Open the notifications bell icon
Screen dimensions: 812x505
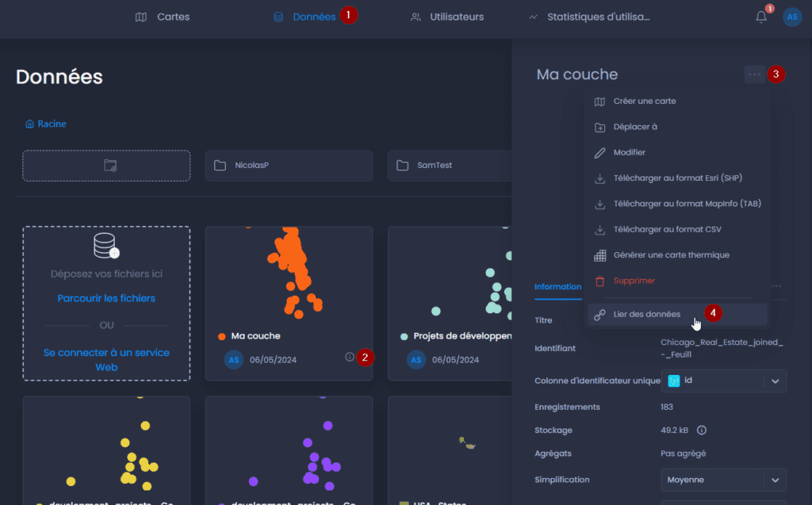coord(760,17)
